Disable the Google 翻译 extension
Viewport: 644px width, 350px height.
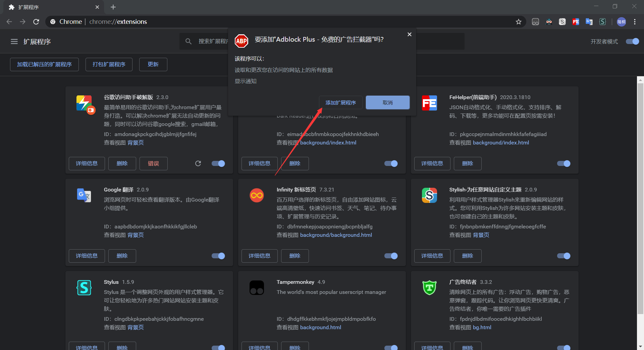tap(218, 256)
